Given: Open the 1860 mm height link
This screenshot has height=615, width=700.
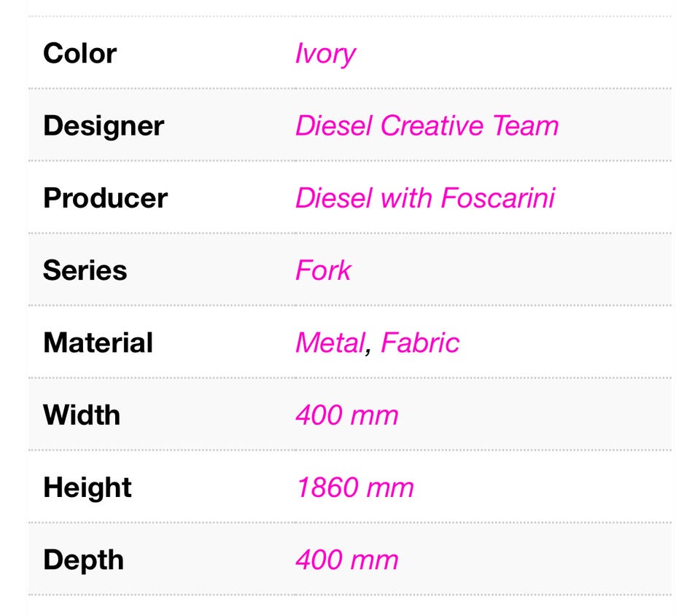Looking at the screenshot, I should (354, 487).
